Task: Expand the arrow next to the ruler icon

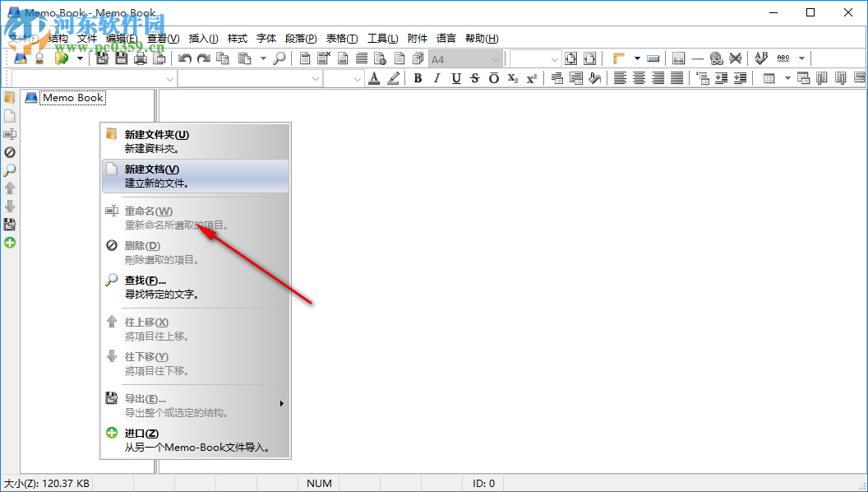Action: pyautogui.click(x=636, y=58)
